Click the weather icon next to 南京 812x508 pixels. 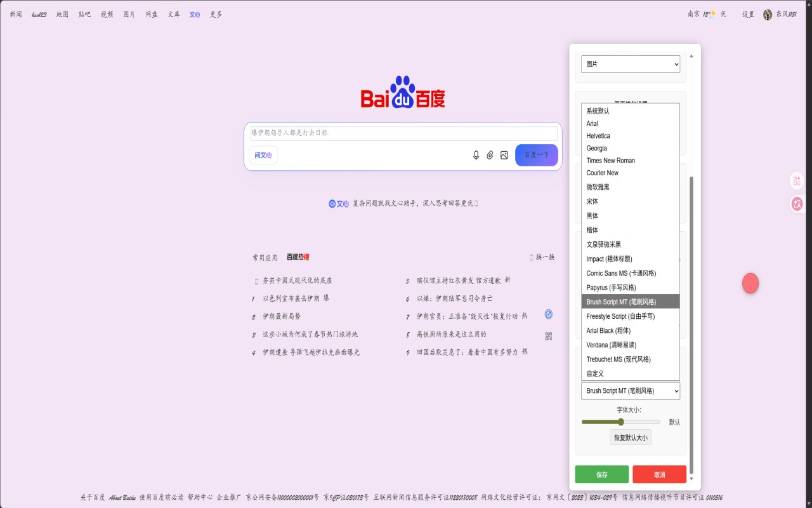(712, 14)
